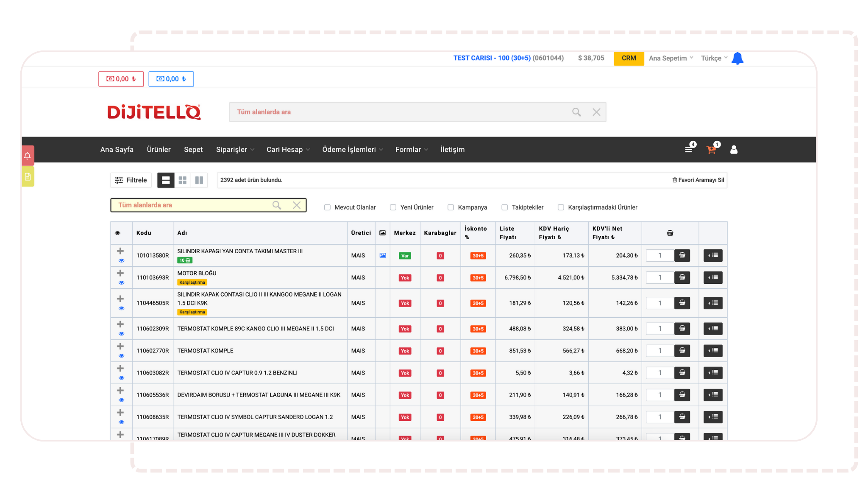The image size is (868, 503).
Task: Open the İletişim page
Action: click(452, 149)
